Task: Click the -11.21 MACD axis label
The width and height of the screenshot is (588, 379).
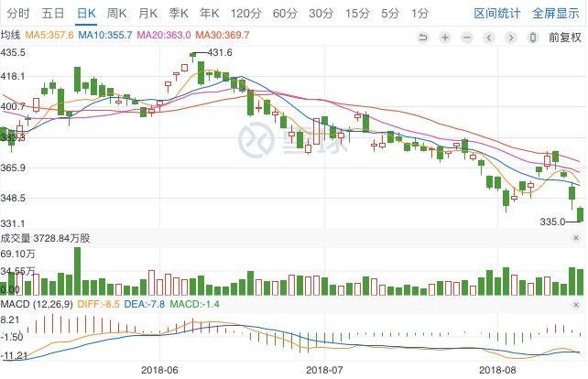Action: pos(15,355)
